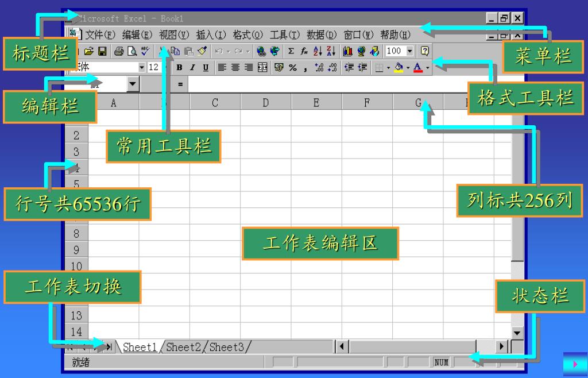Toggle right alignment
Image resolution: width=588 pixels, height=378 pixels.
[x=249, y=68]
